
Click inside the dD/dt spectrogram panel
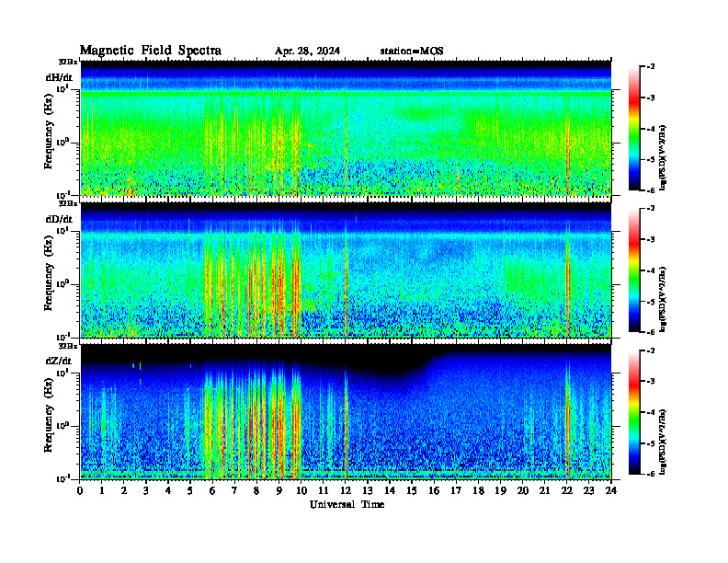346,270
